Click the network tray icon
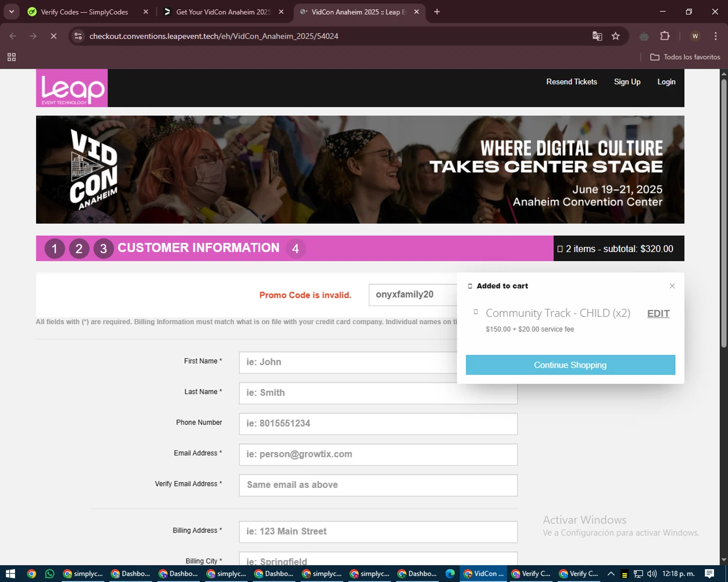The height and width of the screenshot is (582, 728). pyautogui.click(x=638, y=574)
